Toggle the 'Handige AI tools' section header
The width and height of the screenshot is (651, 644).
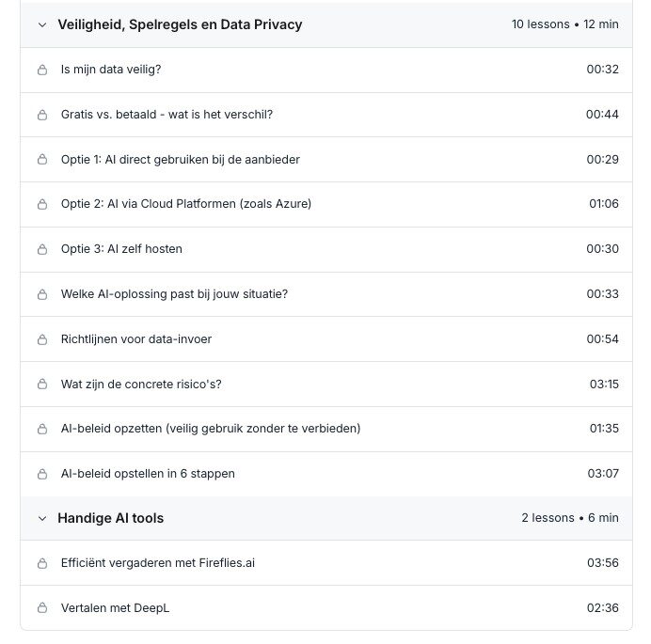point(111,518)
